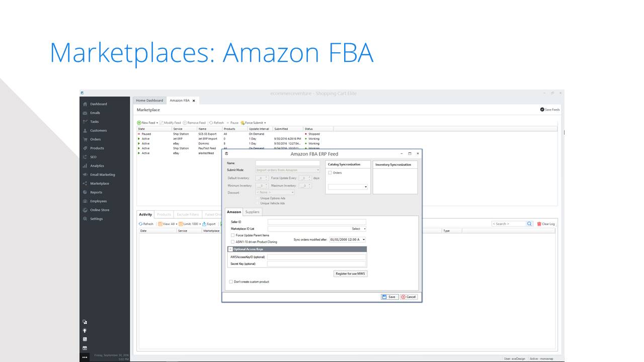The width and height of the screenshot is (644, 362).
Task: Toggle Unique Vehicle Ads checkbox
Action: pyautogui.click(x=257, y=203)
